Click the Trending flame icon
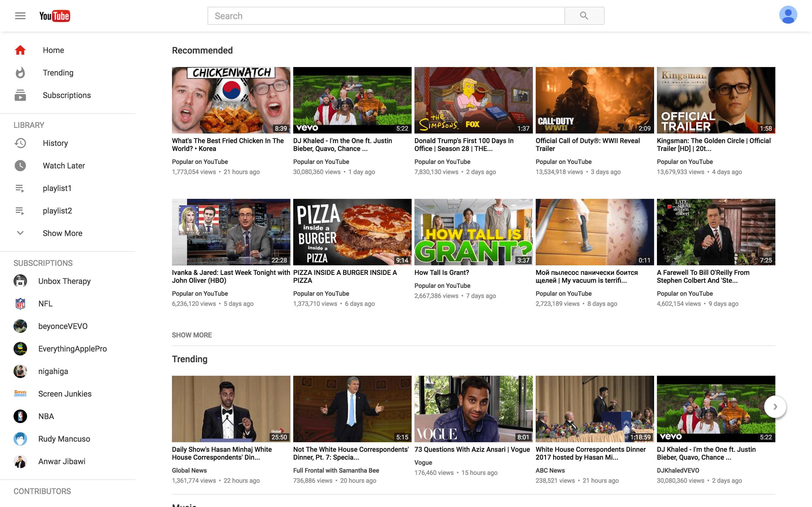This screenshot has height=507, width=812. pos(20,73)
